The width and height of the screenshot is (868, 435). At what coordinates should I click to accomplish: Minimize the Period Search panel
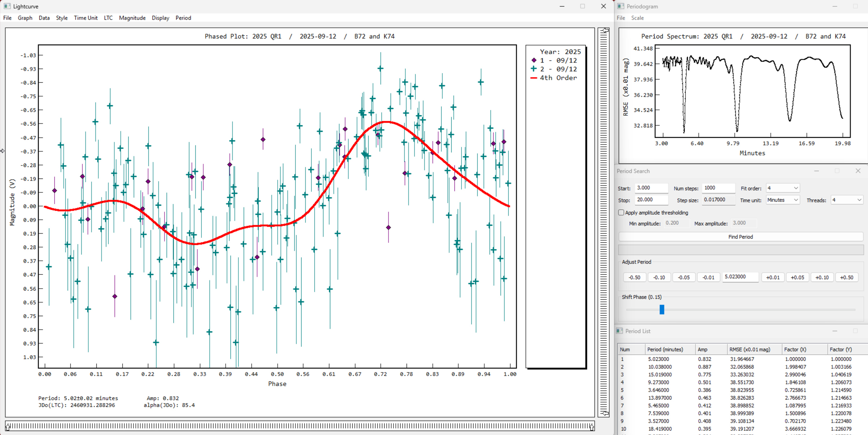[x=817, y=171]
